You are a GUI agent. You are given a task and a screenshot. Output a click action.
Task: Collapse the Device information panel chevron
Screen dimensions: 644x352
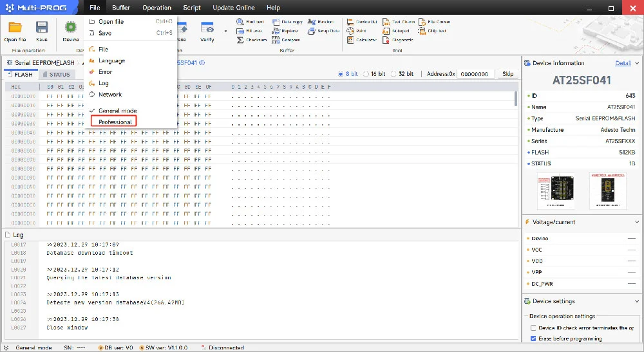pos(637,63)
